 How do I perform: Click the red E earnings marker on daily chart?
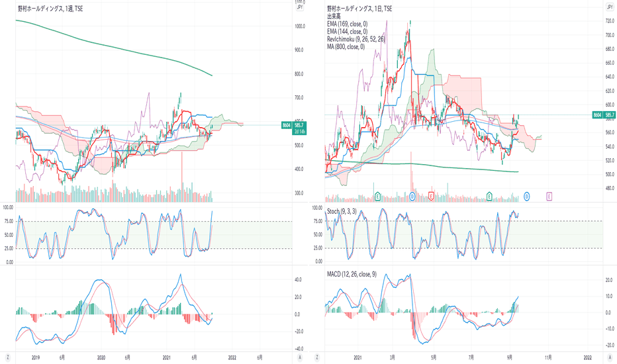click(x=431, y=196)
